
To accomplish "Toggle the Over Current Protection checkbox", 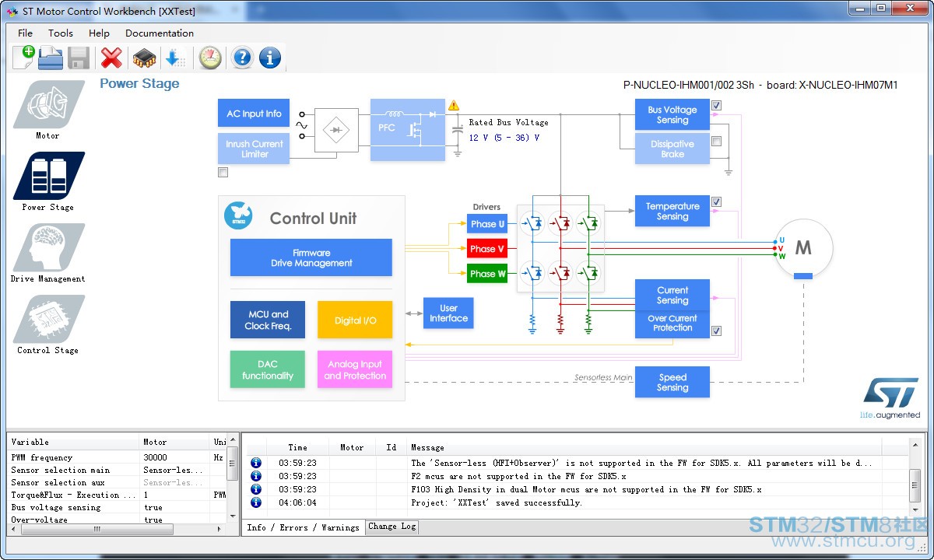I will pos(716,331).
